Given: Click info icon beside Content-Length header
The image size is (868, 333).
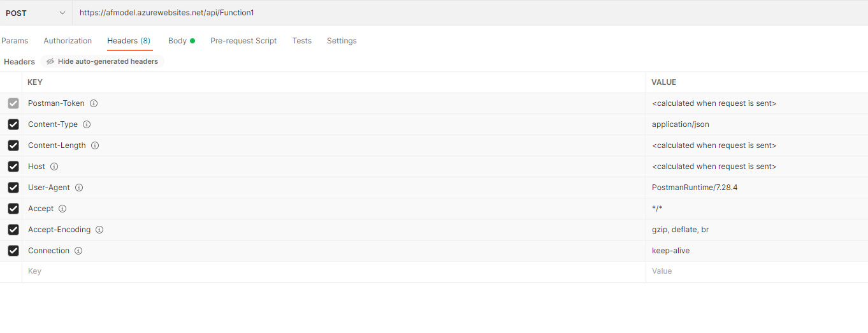Looking at the screenshot, I should [x=95, y=145].
